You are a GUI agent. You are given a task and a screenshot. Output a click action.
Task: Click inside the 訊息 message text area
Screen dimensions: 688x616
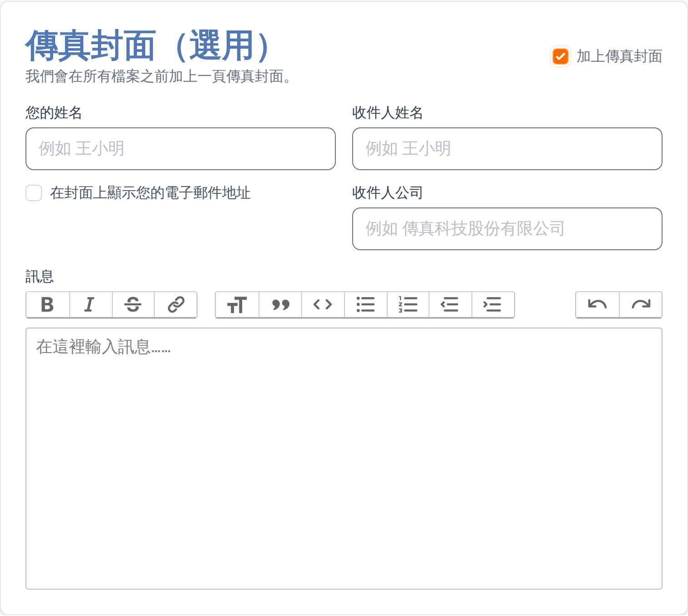coord(344,459)
